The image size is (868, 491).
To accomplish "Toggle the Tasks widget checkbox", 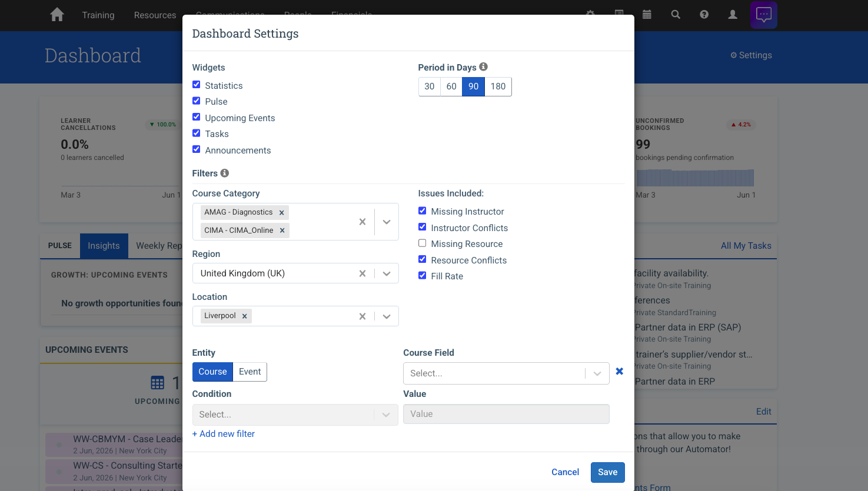I will pos(197,133).
